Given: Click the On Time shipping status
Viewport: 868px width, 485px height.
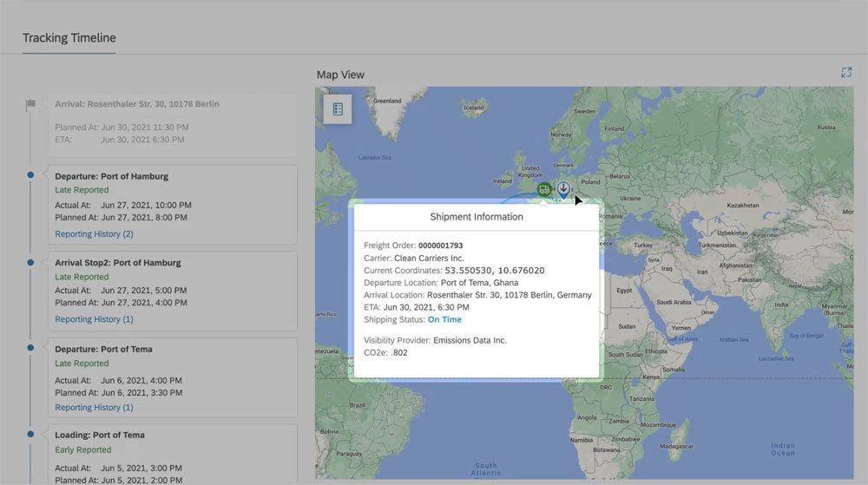Looking at the screenshot, I should click(x=444, y=320).
